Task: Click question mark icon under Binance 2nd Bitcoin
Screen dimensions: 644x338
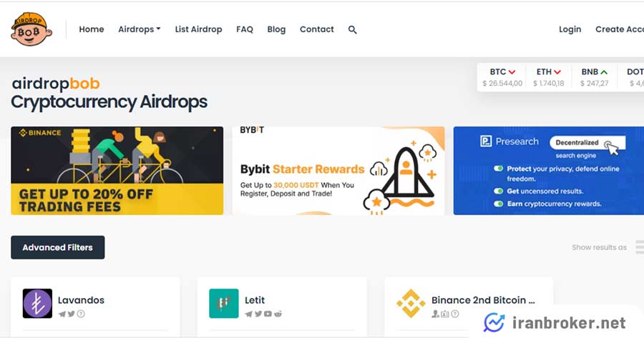Action: [x=455, y=314]
